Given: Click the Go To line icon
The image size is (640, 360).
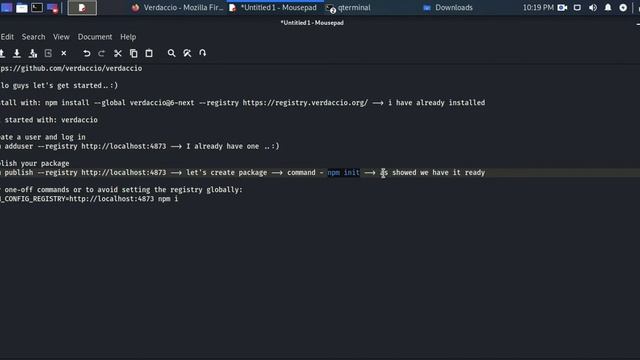Looking at the screenshot, I should [202, 53].
